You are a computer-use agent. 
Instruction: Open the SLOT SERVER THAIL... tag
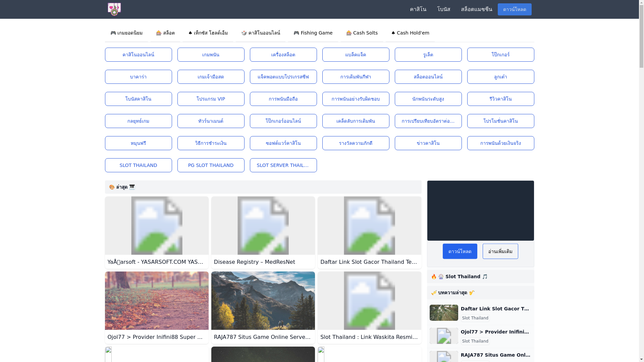point(283,165)
